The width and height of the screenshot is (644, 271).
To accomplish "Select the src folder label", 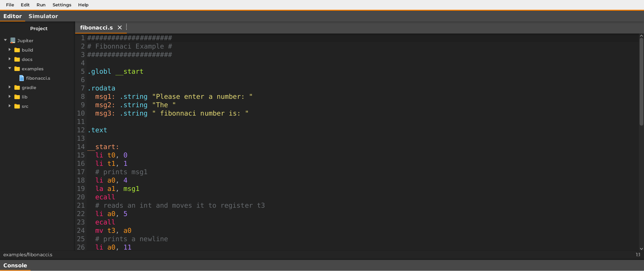I will tap(25, 106).
